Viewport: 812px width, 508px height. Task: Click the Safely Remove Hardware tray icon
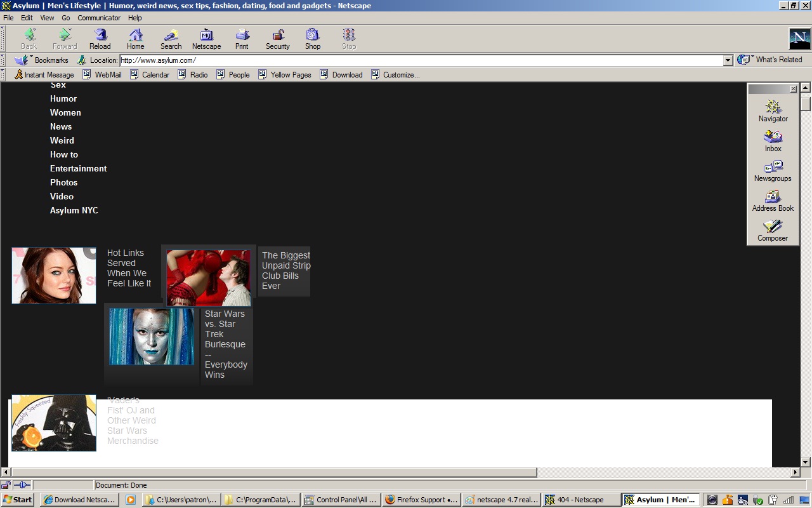point(757,500)
